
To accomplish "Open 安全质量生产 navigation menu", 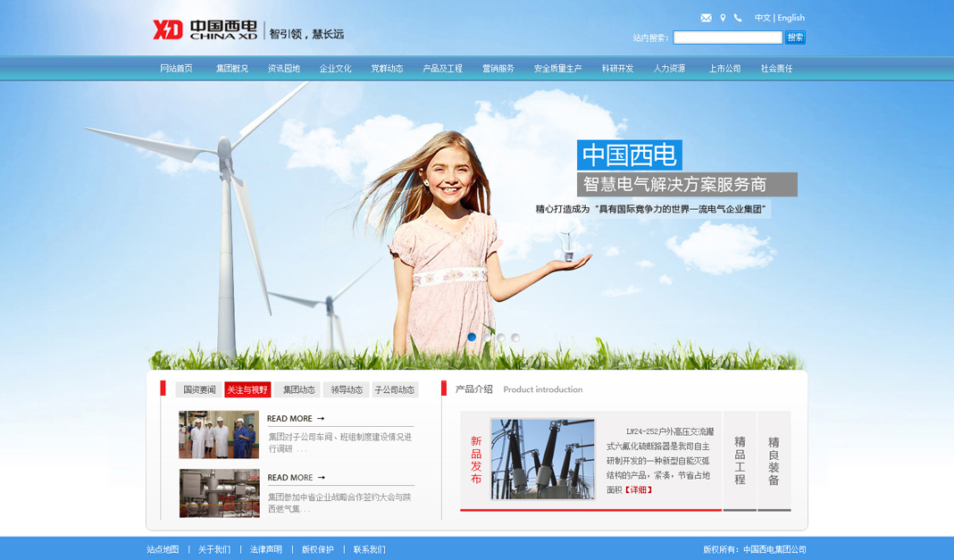I will pos(557,68).
